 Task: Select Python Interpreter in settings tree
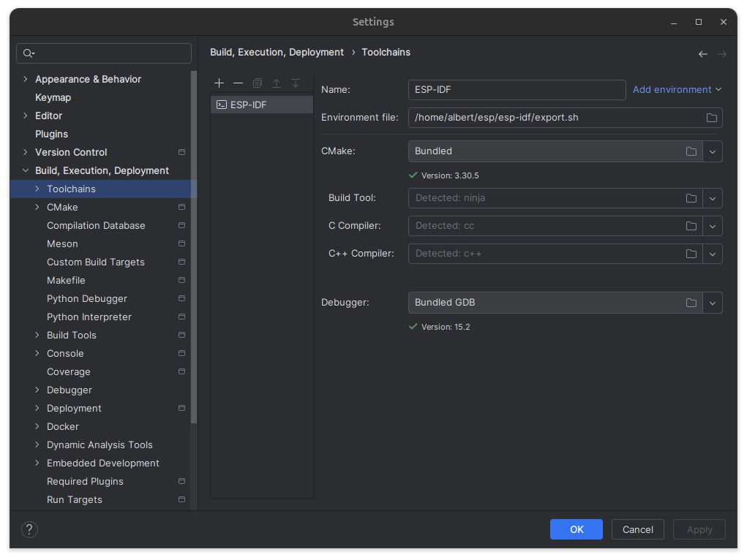click(89, 317)
